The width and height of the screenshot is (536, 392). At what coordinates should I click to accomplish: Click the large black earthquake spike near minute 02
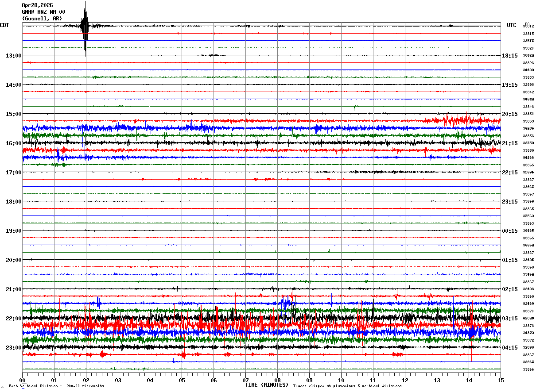click(85, 27)
